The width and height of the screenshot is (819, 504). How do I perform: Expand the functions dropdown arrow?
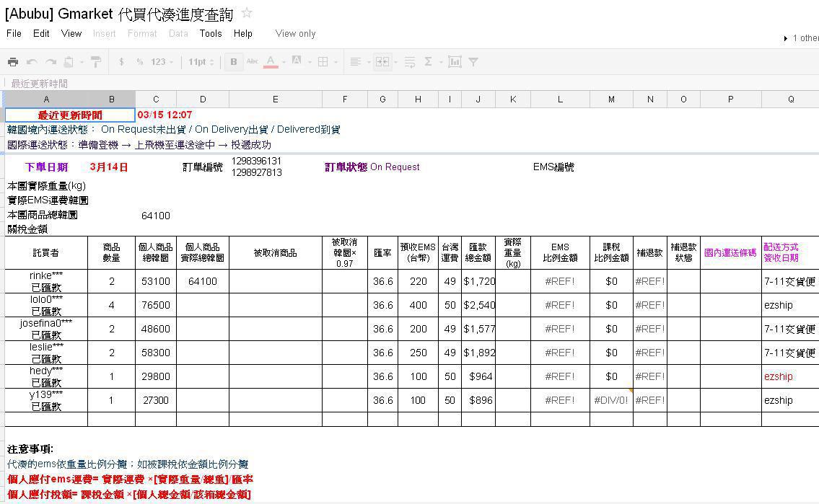442,63
